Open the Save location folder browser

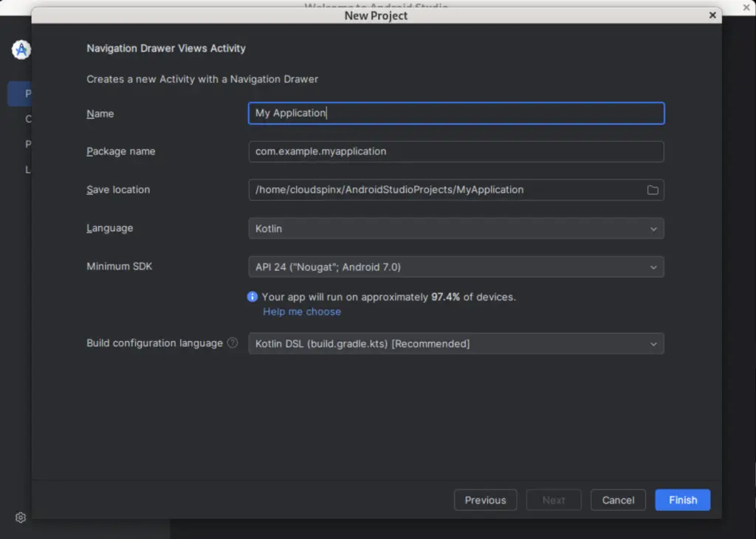(x=653, y=190)
